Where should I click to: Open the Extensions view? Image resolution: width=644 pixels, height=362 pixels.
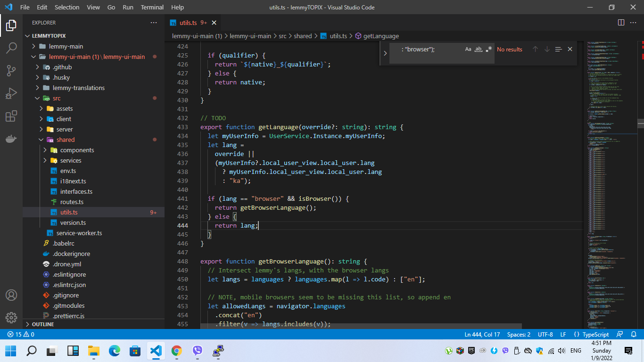(x=11, y=116)
